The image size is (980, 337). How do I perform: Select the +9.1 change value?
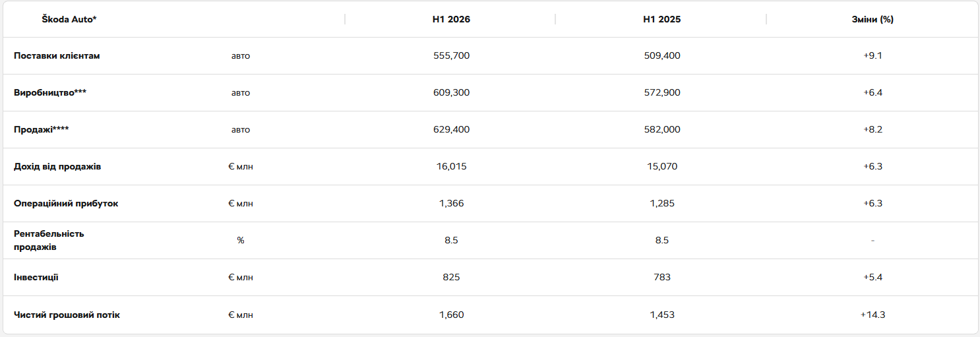(x=873, y=56)
